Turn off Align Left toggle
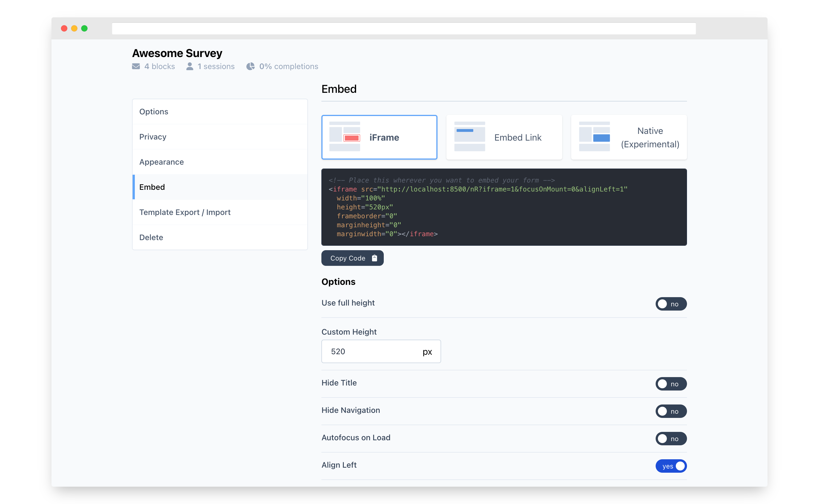Viewport: 819px width, 504px height. tap(670, 466)
